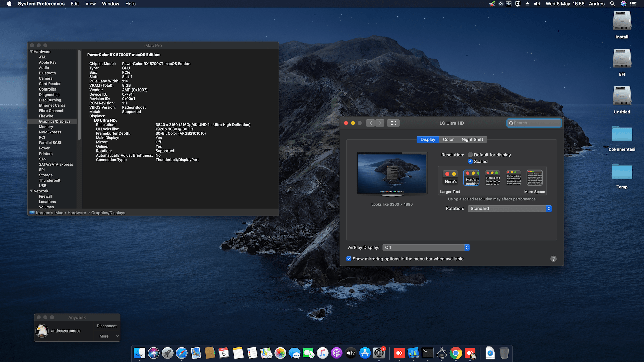Open the Rotation dropdown

pos(510,208)
